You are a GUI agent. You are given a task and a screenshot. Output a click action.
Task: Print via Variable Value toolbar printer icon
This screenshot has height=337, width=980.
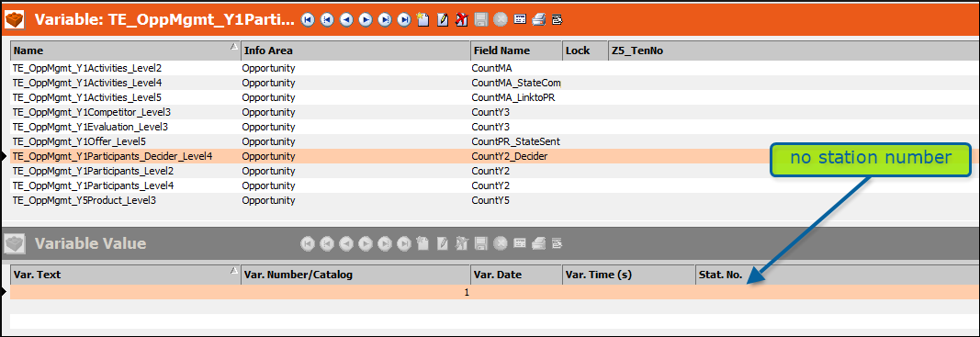click(538, 243)
